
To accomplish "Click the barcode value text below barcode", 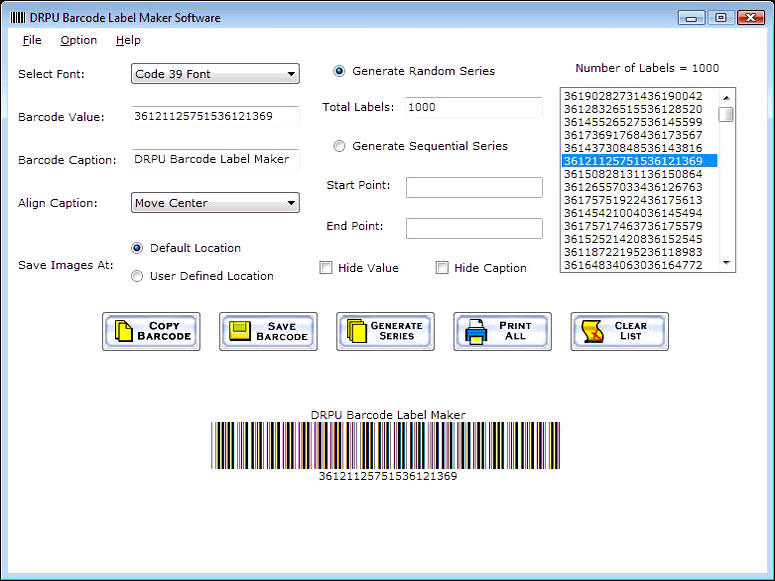I will pyautogui.click(x=388, y=476).
